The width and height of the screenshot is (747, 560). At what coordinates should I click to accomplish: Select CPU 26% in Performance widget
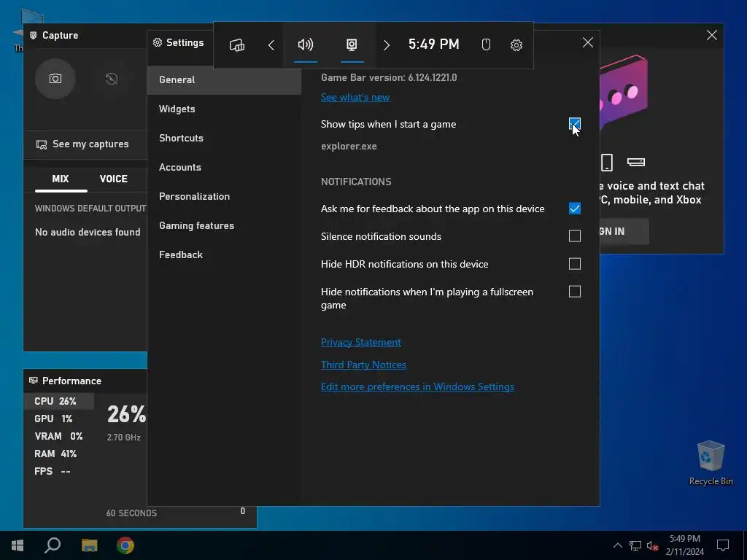point(59,402)
